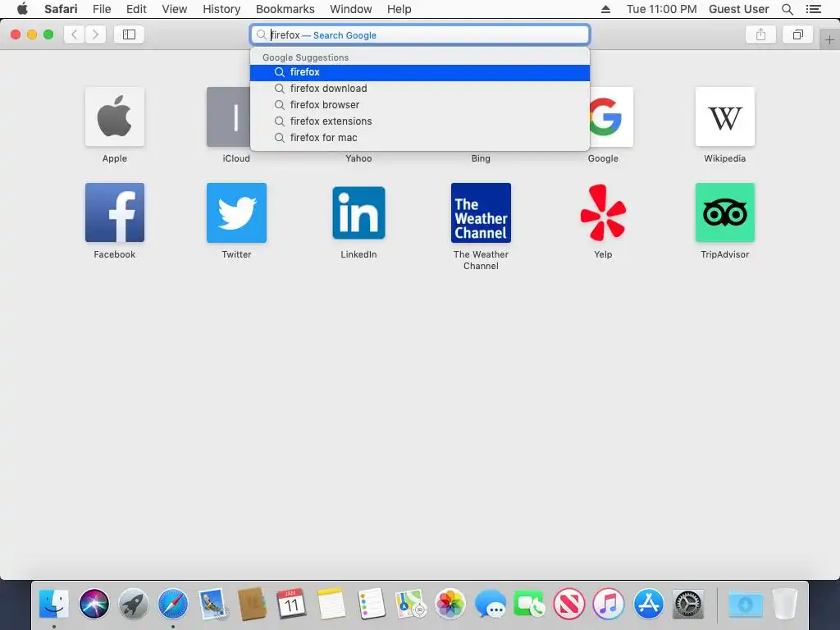Add a new tab with plus button
This screenshot has width=840, height=630.
point(829,40)
